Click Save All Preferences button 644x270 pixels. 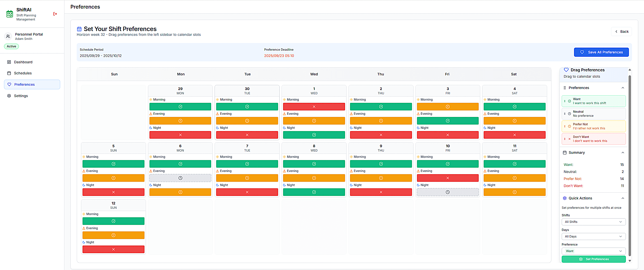click(601, 52)
